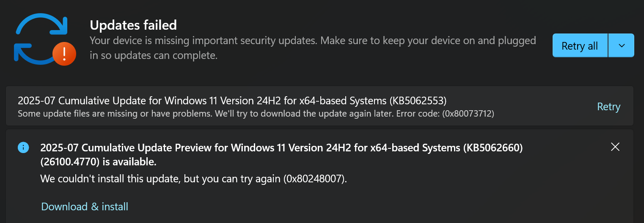Click the "(KB5062660)" identifier text

click(x=493, y=148)
